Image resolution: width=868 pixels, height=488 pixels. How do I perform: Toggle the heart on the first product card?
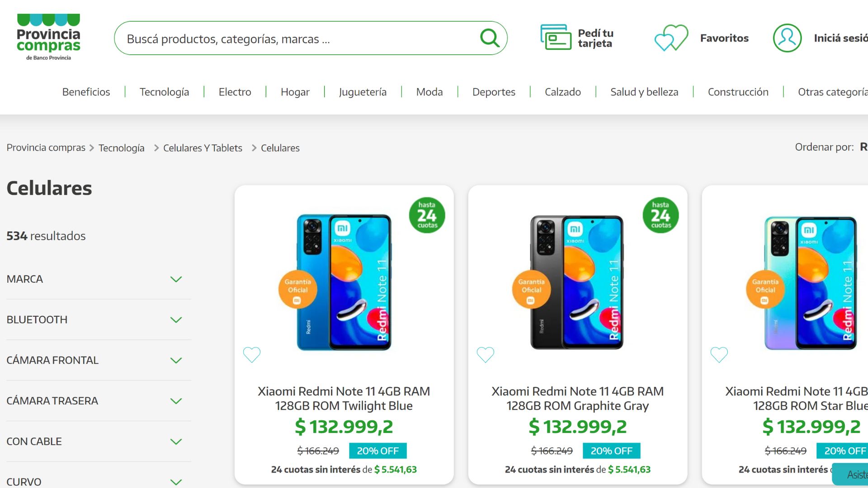(252, 355)
